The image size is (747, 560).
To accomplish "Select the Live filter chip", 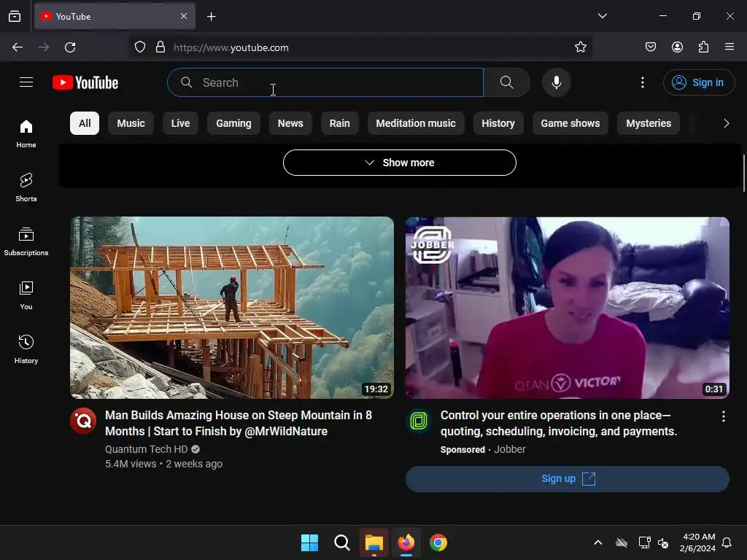I will pos(181,123).
